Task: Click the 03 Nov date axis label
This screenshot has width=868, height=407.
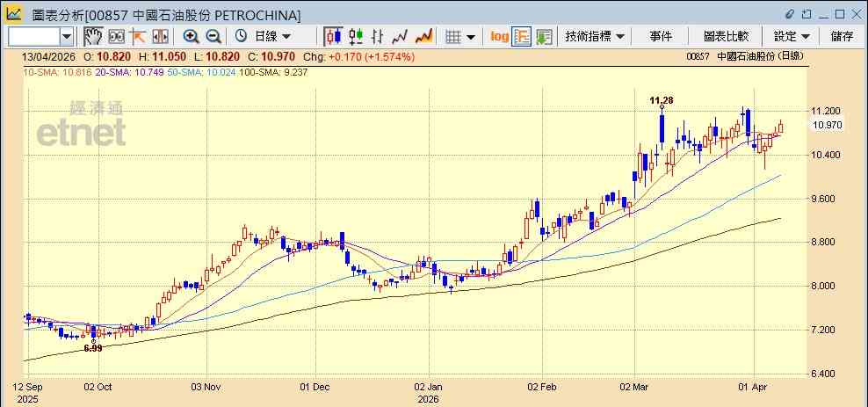Action: (x=207, y=387)
